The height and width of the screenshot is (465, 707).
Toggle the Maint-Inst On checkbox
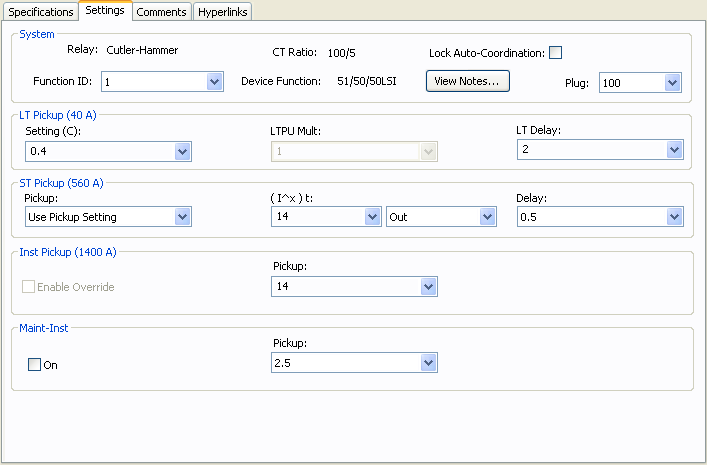click(34, 365)
